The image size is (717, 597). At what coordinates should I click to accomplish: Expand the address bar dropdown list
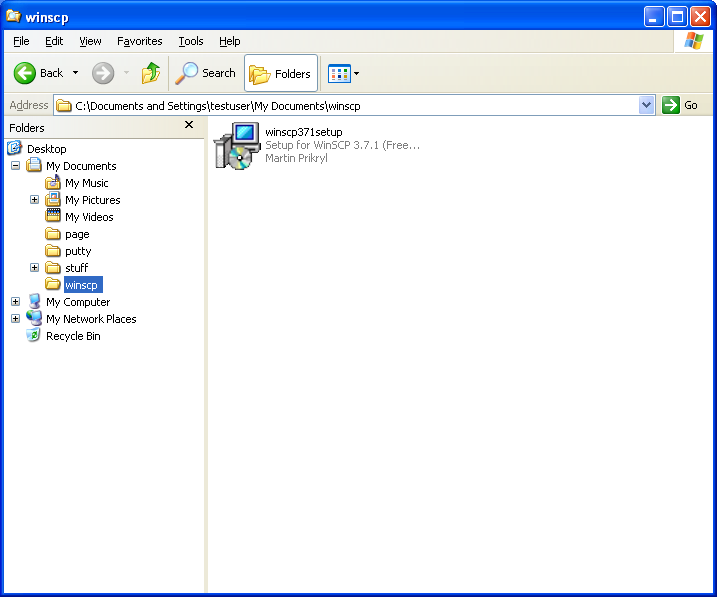(646, 106)
